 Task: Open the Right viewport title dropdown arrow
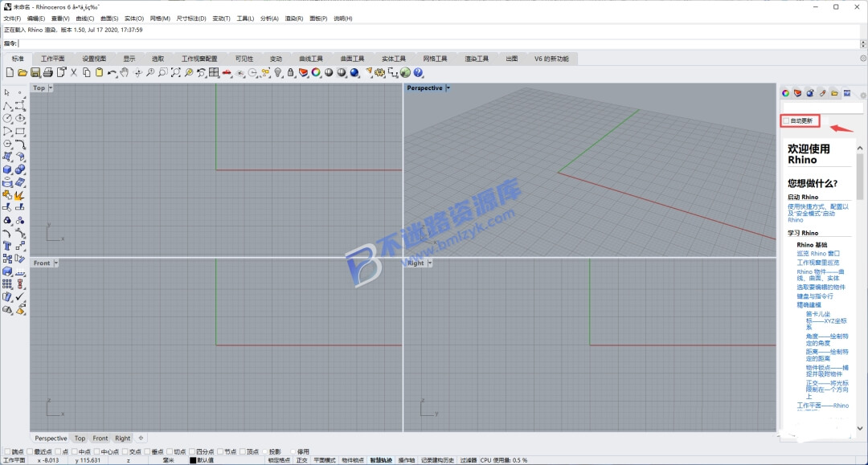click(x=429, y=263)
